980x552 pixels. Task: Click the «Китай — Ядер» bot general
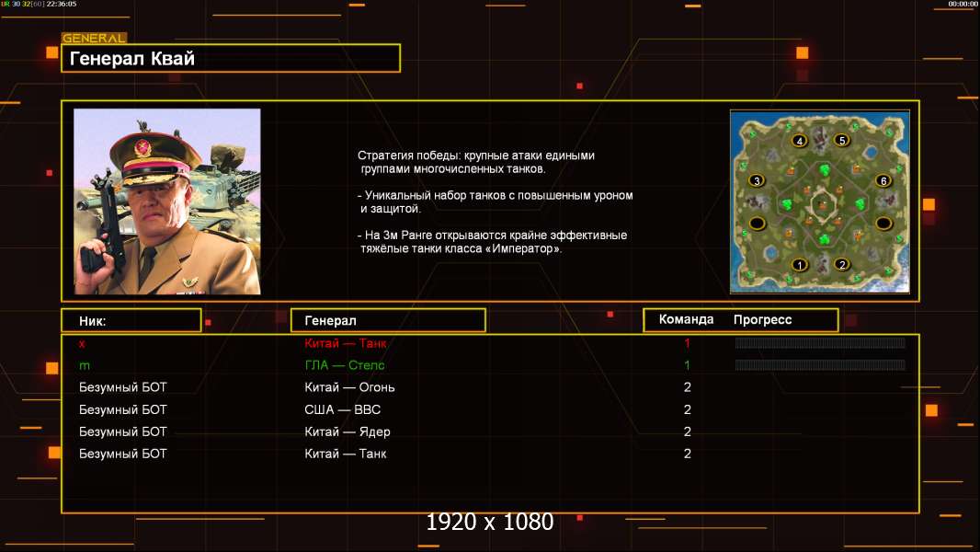tap(348, 431)
